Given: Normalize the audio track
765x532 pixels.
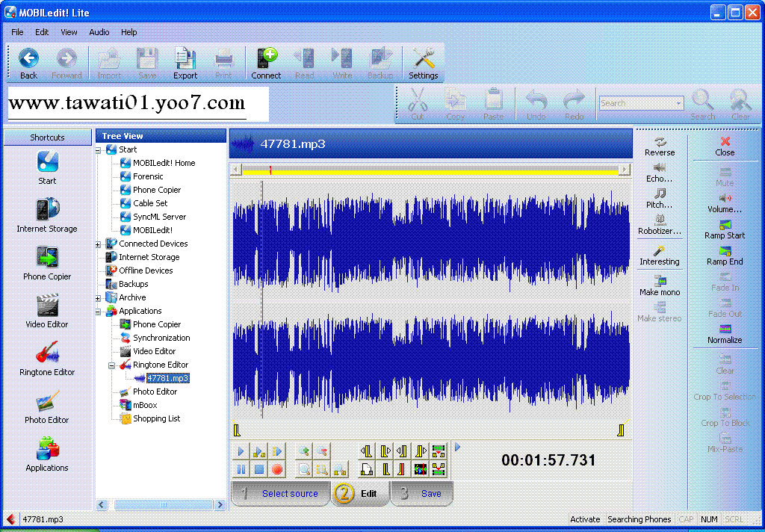Looking at the screenshot, I should coord(725,335).
